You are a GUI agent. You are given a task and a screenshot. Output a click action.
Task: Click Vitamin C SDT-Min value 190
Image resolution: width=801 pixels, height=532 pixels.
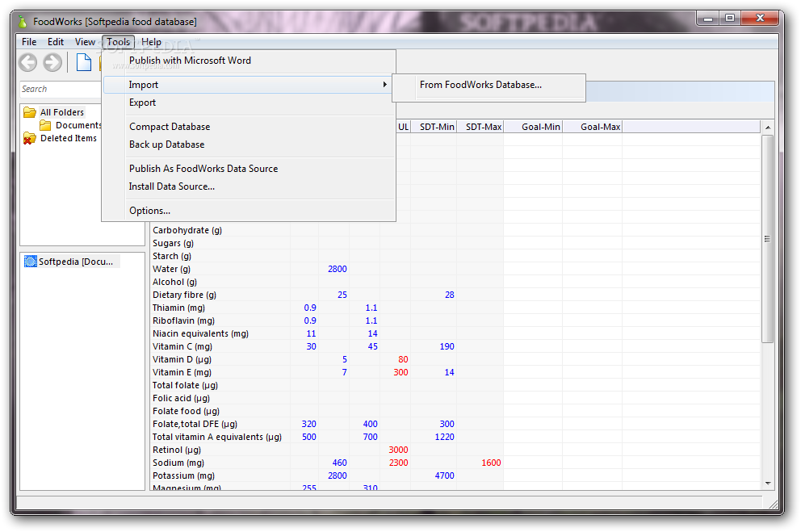tap(447, 346)
